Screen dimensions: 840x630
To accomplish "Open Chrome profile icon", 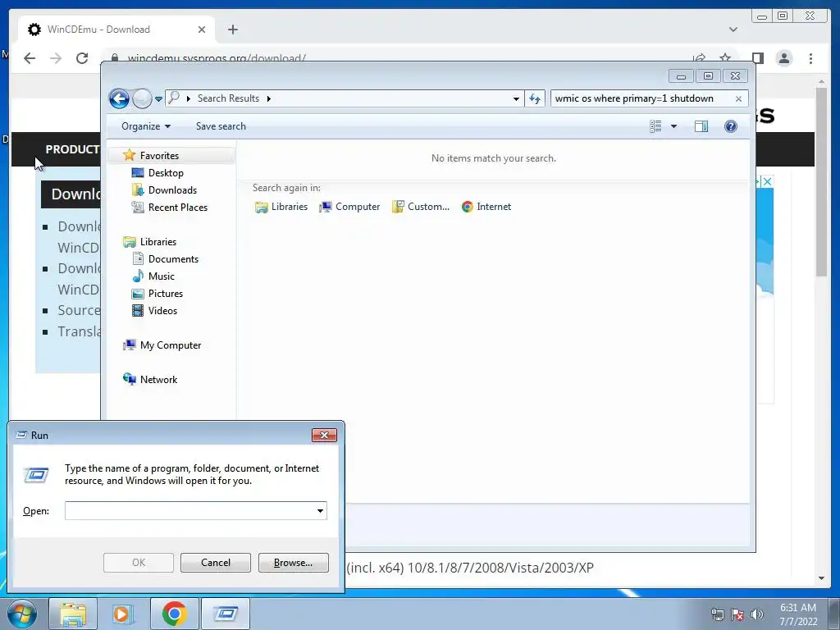I will pyautogui.click(x=784, y=58).
